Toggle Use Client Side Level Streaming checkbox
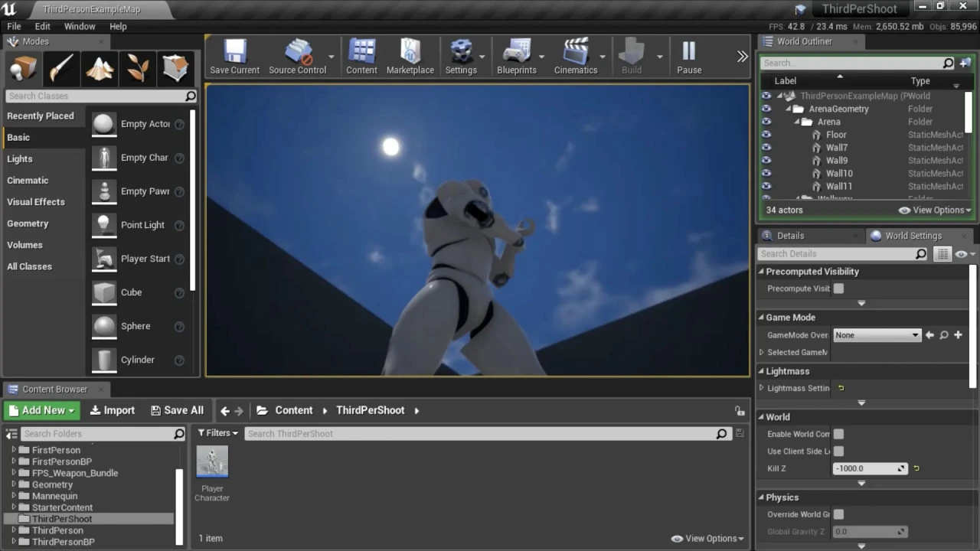 [x=838, y=452]
